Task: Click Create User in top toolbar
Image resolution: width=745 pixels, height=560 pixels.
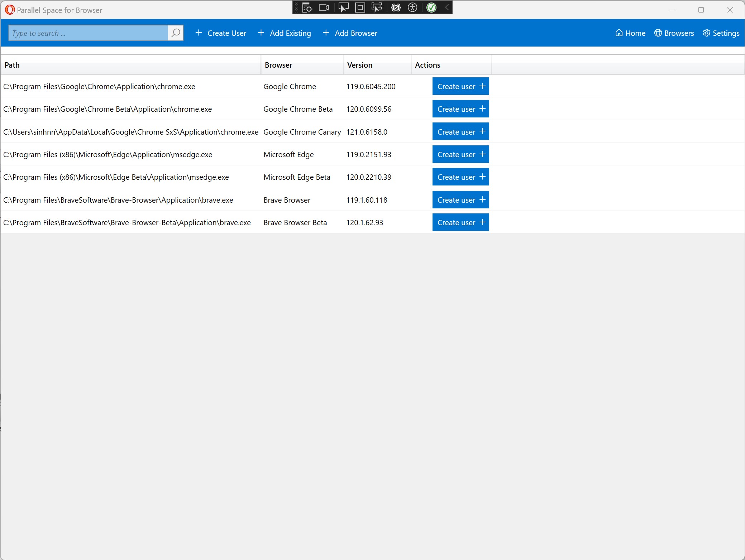Action: tap(221, 33)
